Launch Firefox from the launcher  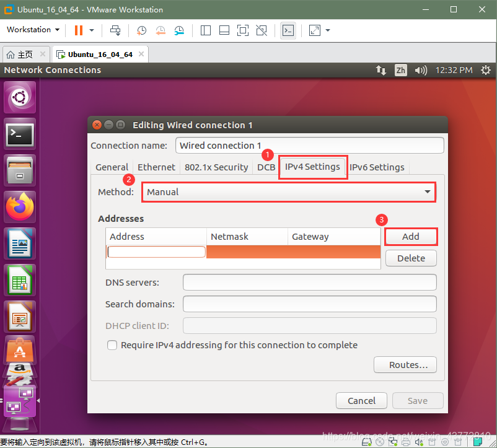click(20, 207)
